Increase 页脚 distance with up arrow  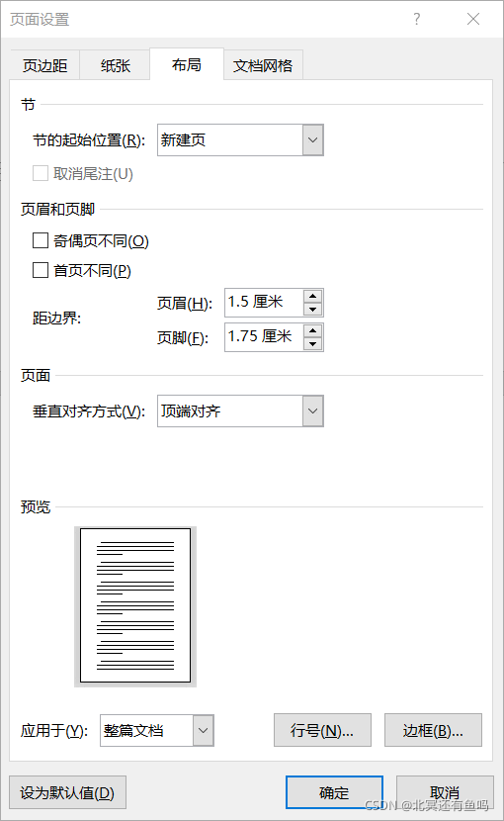313,330
